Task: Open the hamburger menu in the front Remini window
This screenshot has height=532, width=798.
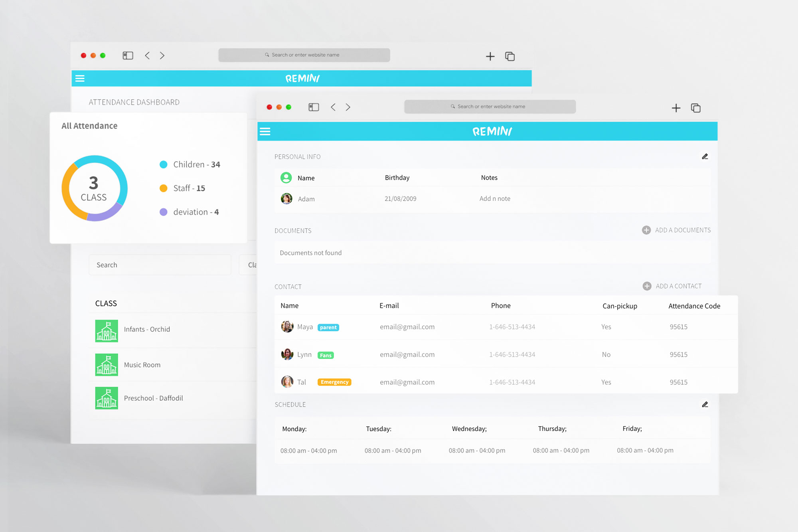Action: pos(265,131)
